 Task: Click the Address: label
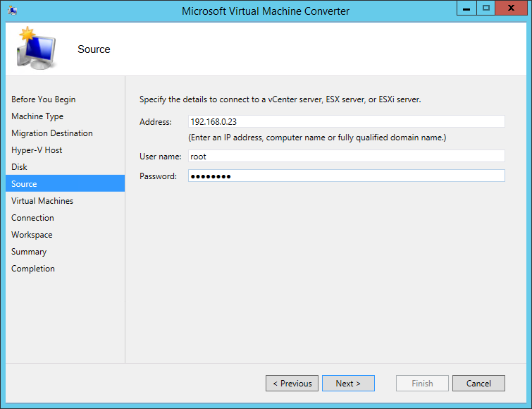[156, 122]
